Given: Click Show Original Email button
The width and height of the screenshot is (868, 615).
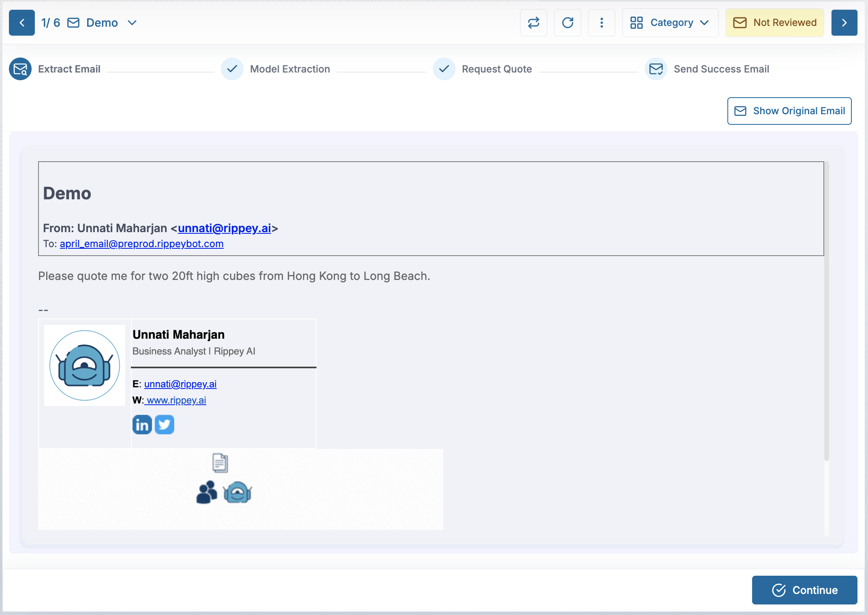Looking at the screenshot, I should [789, 111].
